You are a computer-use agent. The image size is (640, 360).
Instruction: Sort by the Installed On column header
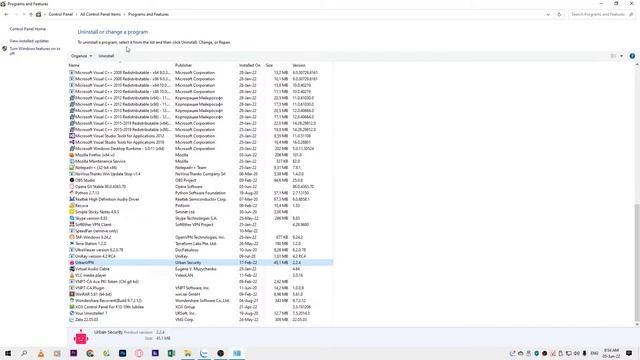pyautogui.click(x=250, y=65)
